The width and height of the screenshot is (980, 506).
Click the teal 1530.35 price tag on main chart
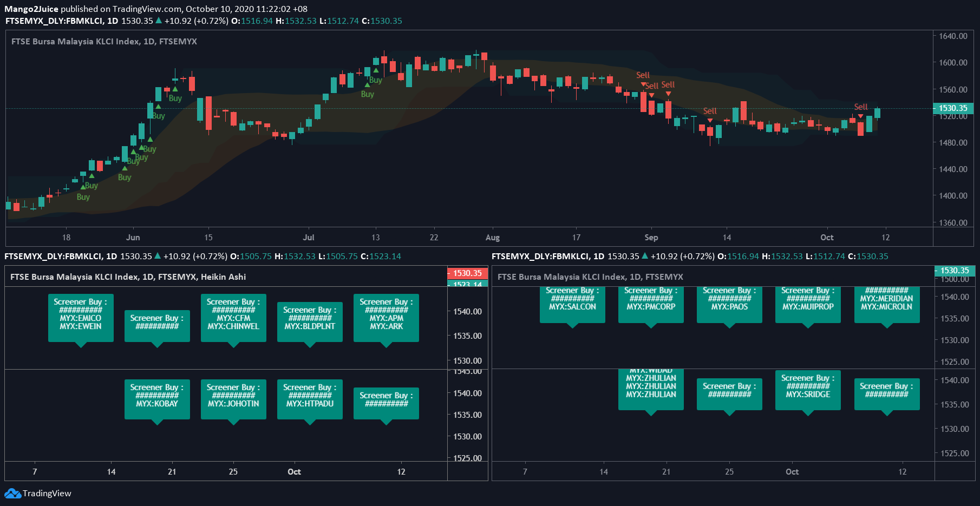pyautogui.click(x=953, y=108)
